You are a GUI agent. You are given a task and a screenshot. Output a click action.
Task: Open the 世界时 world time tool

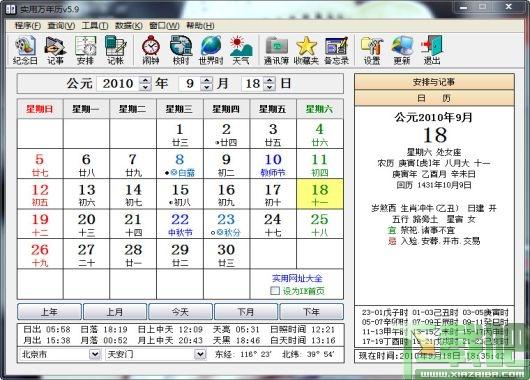[x=211, y=50]
